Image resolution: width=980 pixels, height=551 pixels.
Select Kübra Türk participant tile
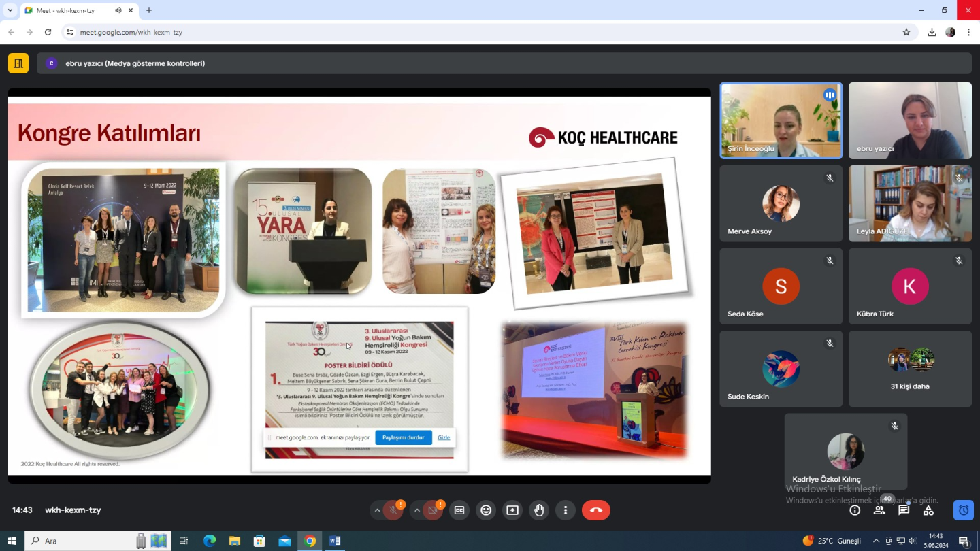pyautogui.click(x=910, y=286)
